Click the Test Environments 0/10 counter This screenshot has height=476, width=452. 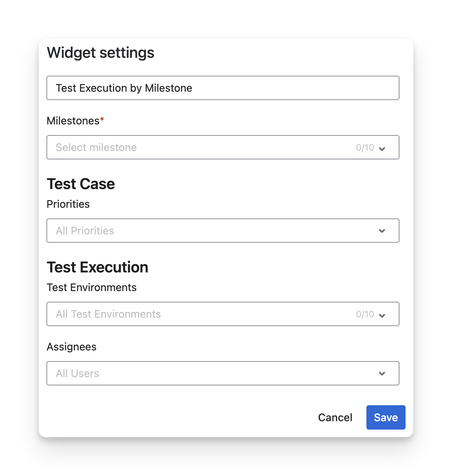coord(365,314)
